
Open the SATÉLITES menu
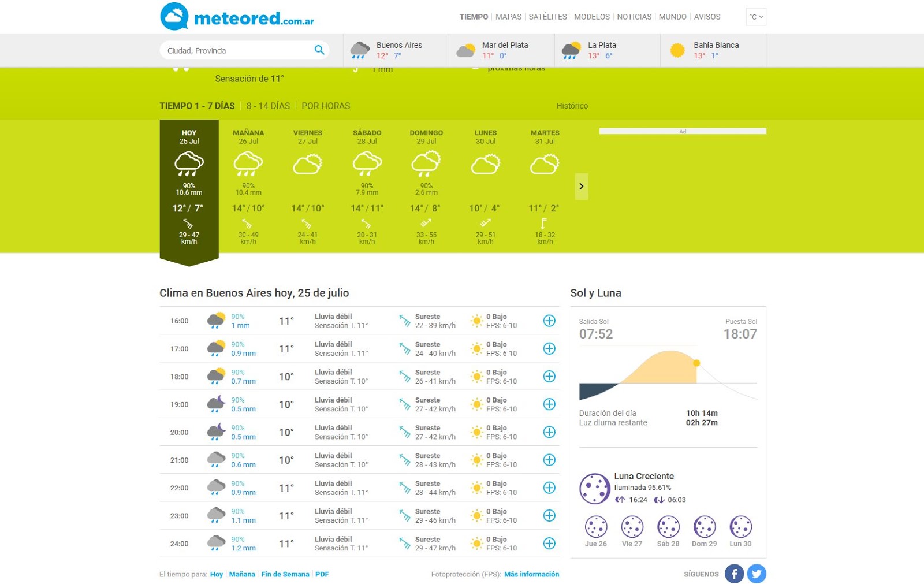pyautogui.click(x=547, y=17)
